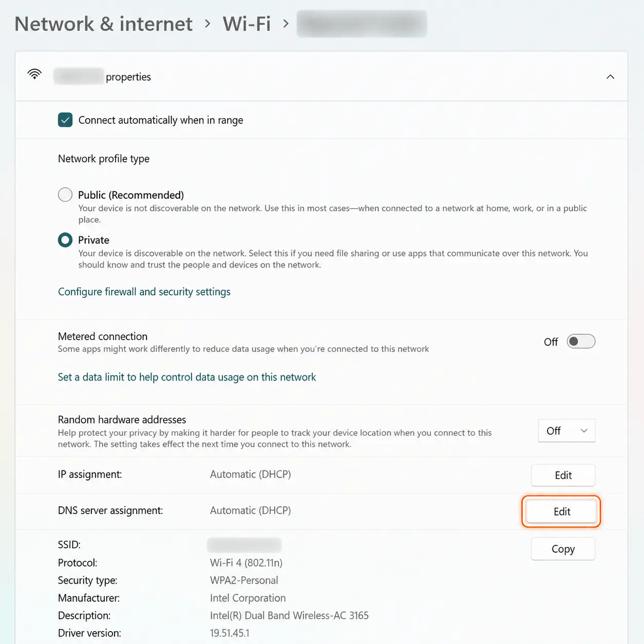Open the Set a data limit link
Screen dimensions: 644x644
(187, 377)
